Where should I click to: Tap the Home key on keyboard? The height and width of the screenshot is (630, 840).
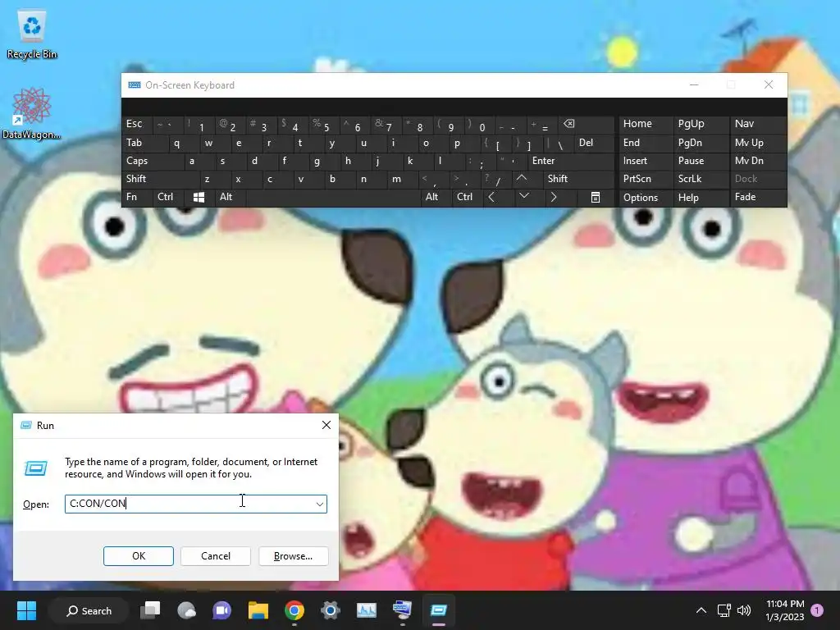pyautogui.click(x=645, y=124)
